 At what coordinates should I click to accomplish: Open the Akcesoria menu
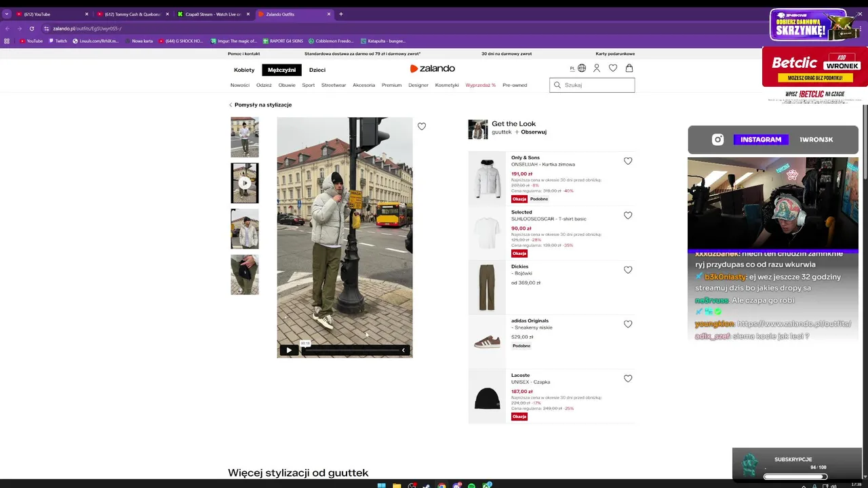pyautogui.click(x=364, y=85)
